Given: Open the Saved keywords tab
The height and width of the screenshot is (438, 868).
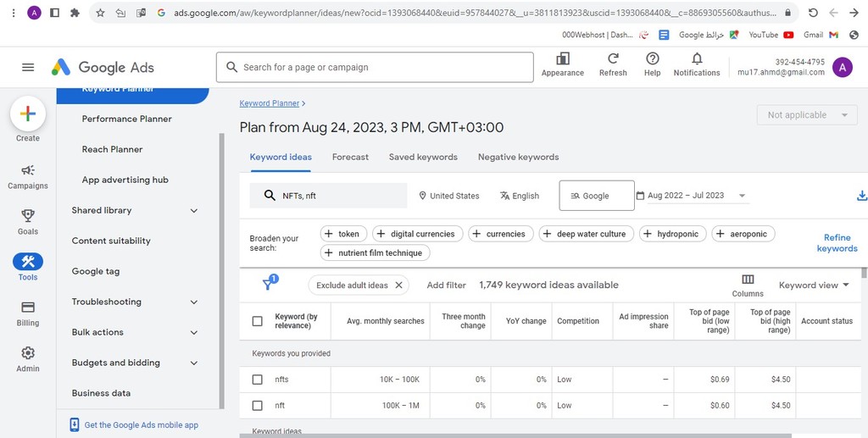Looking at the screenshot, I should pyautogui.click(x=423, y=157).
